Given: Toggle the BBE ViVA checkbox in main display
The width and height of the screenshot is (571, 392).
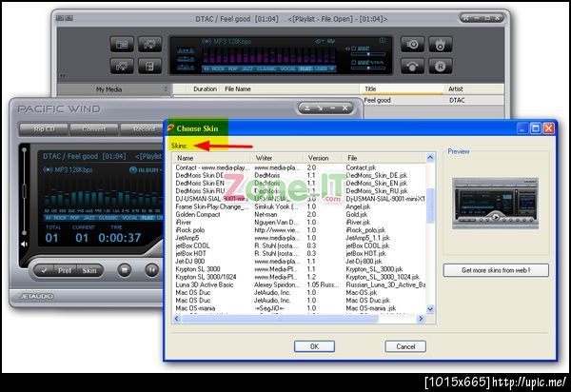Looking at the screenshot, I should click(353, 62).
